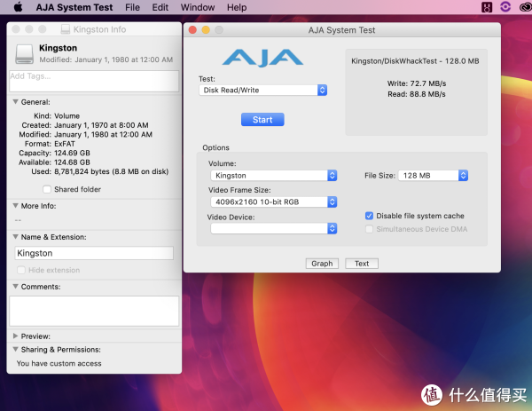The width and height of the screenshot is (532, 411).
Task: Open the Window menu
Action: coord(198,7)
